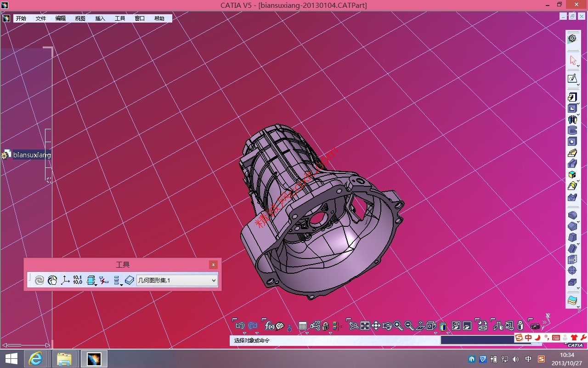Click the red lightning Only Current Body icon
Viewport: 588px width, 368px height.
click(104, 280)
